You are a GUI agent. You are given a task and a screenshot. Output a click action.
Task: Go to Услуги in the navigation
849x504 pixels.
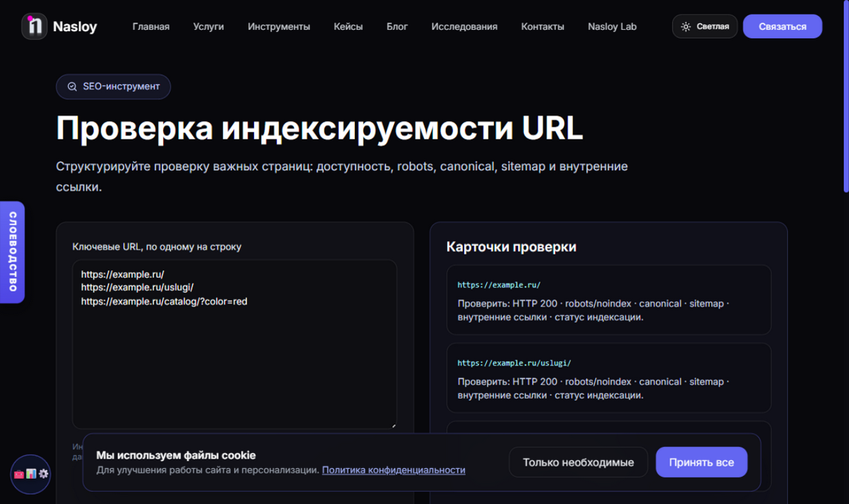208,27
